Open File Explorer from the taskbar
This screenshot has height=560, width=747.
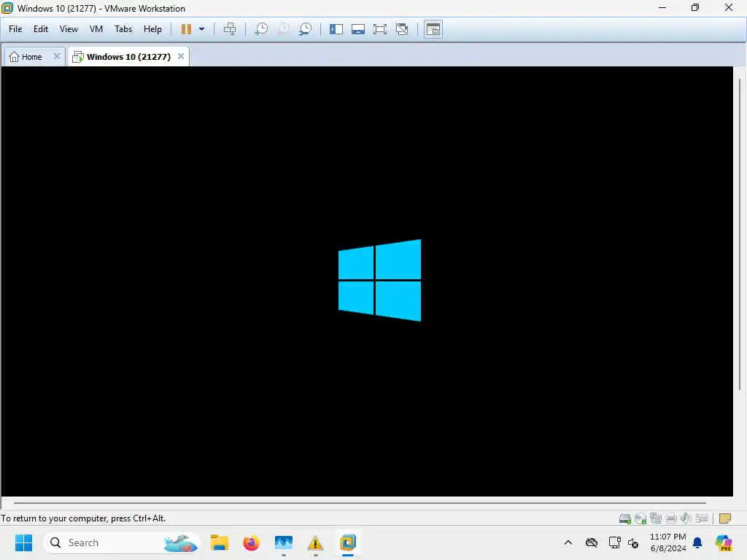pos(220,542)
